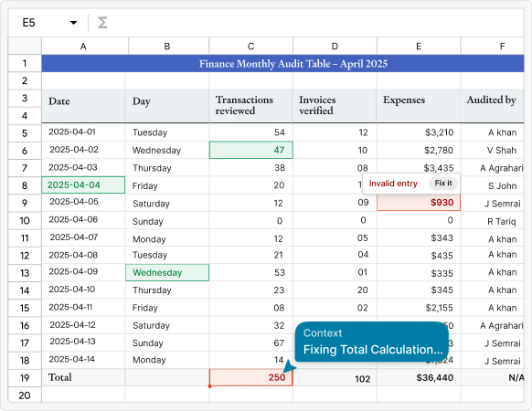The image size is (532, 411).
Task: Select the J Semrai cell in row 9
Action: tap(493, 203)
